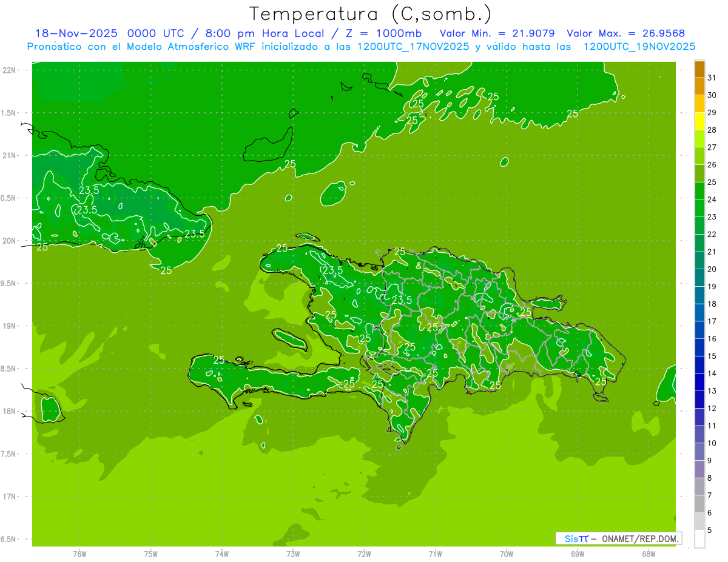Click the 'Valor Min. = 21.9079' readout

tap(497, 33)
